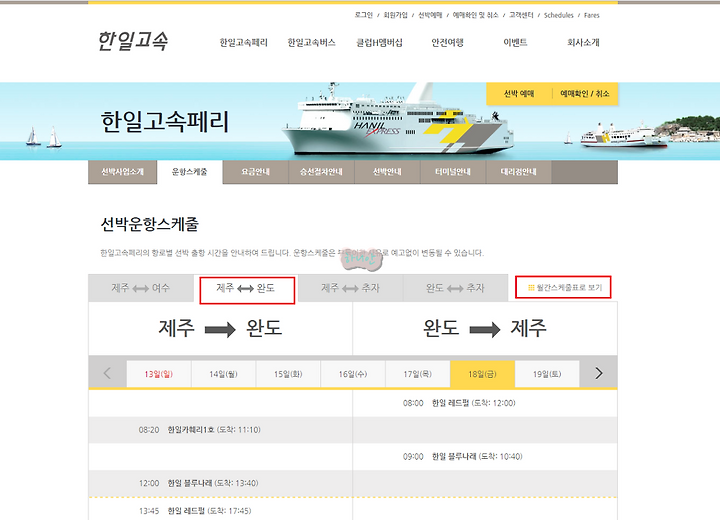Select date 19일(토)
Image resolution: width=720 pixels, height=520 pixels.
tap(547, 374)
